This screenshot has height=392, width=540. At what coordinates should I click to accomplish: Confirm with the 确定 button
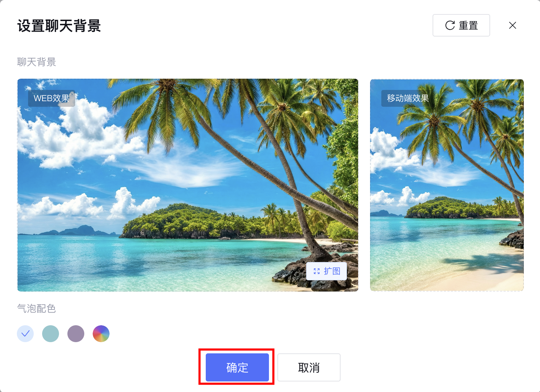pos(237,367)
